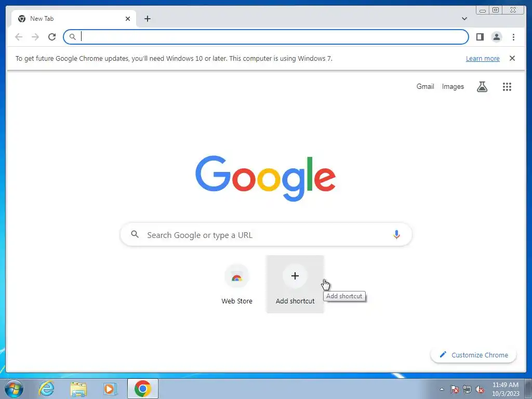Click the Add shortcut tile
532x399 pixels.
pyautogui.click(x=295, y=284)
